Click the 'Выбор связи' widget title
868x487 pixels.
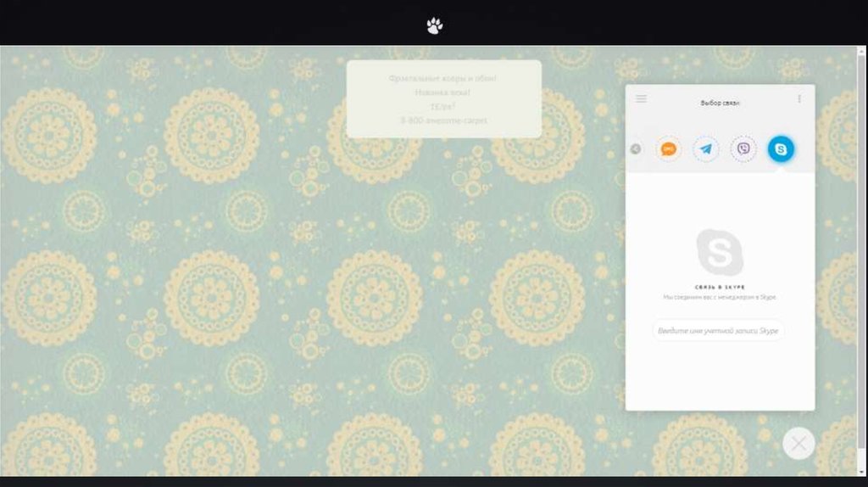tap(720, 103)
